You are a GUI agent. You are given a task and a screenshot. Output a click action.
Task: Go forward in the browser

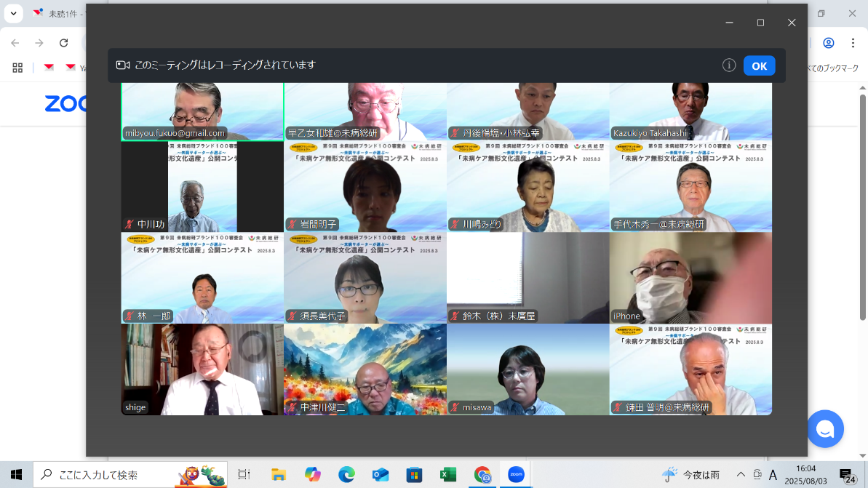pos(39,43)
